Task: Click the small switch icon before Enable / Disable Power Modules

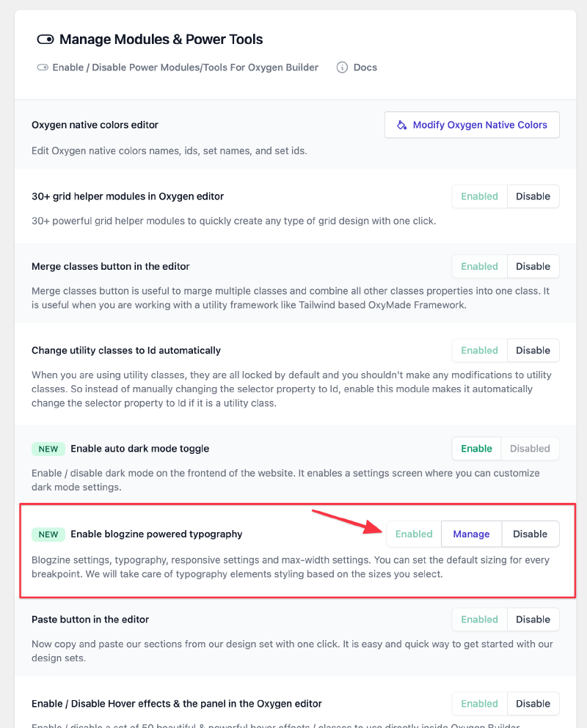Action: [x=43, y=67]
